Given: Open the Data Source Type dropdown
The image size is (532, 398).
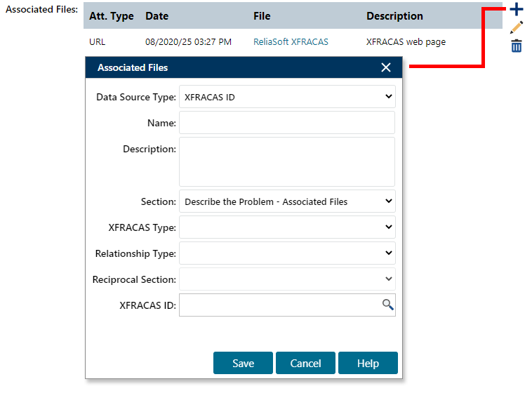Looking at the screenshot, I should coord(287,97).
